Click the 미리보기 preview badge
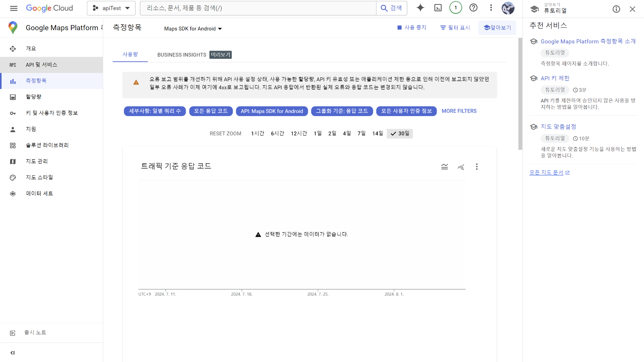The image size is (644, 362). pyautogui.click(x=220, y=55)
